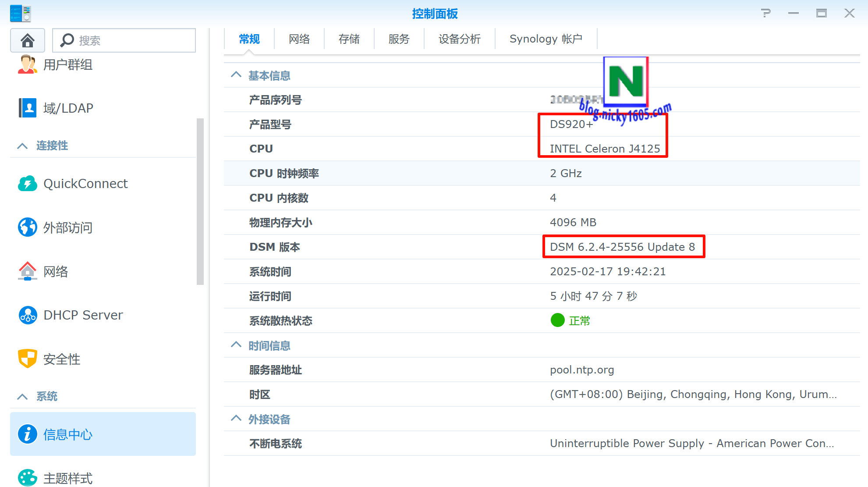The image size is (868, 487).
Task: Open 外部访问 settings label
Action: 68,228
